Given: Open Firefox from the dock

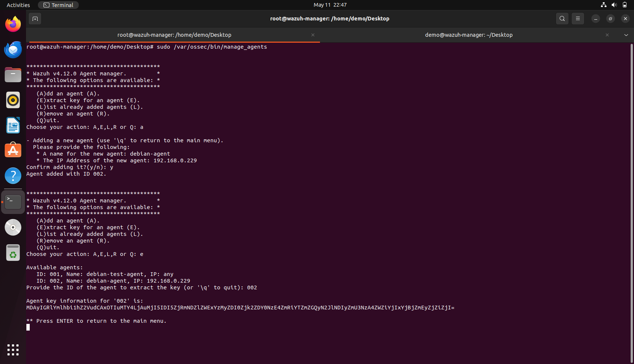Looking at the screenshot, I should [x=13, y=24].
